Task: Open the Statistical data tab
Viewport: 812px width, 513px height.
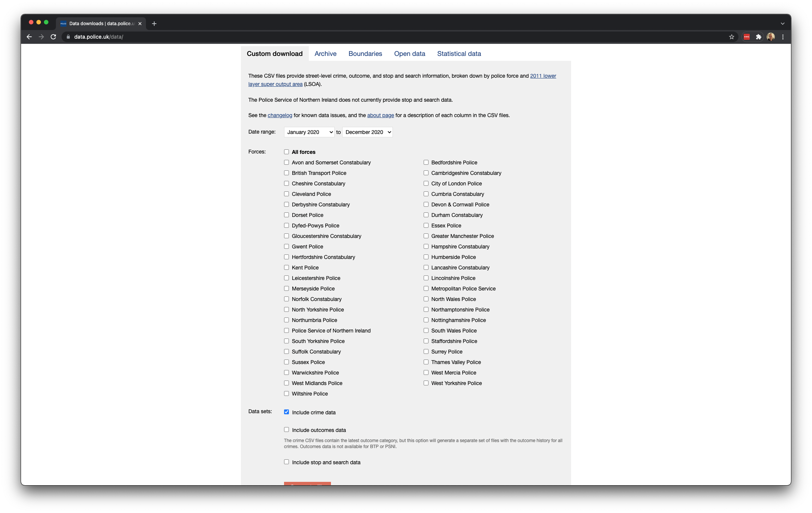Action: pos(459,54)
